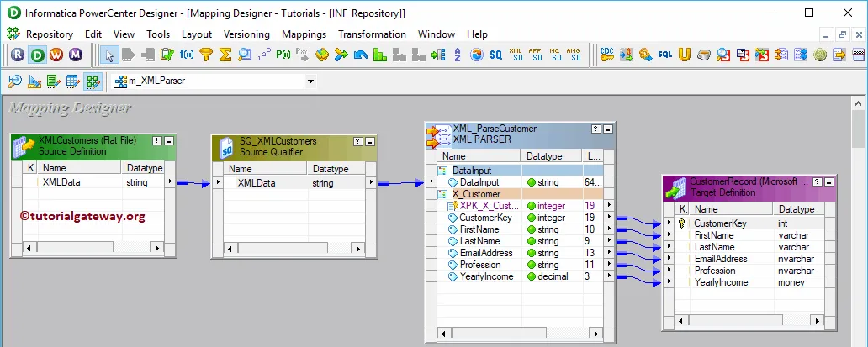
Task: Open Repository Manager via the R icon
Action: point(19,55)
